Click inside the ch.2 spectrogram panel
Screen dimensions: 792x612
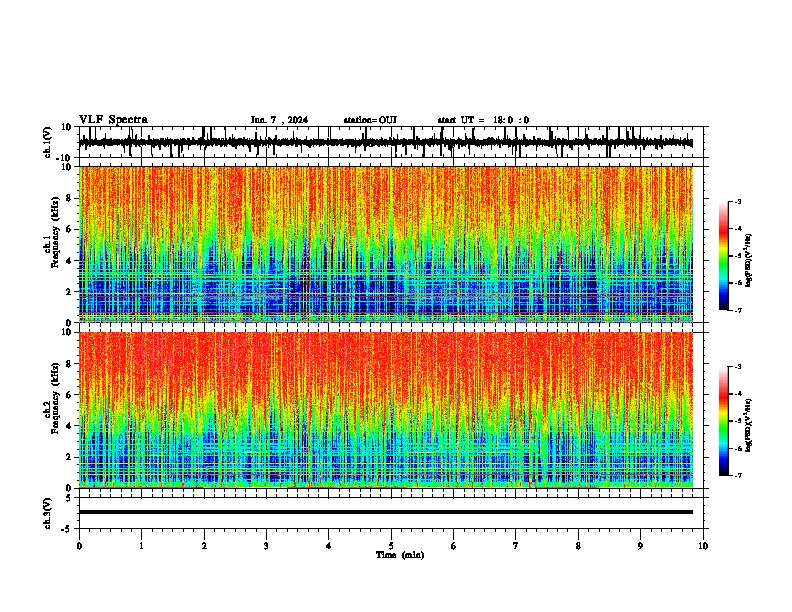(x=386, y=410)
